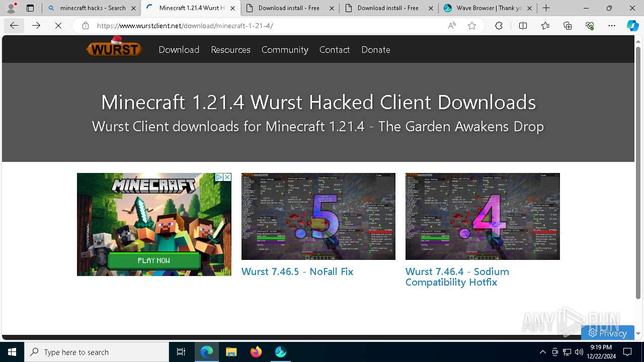Toggle split screen view icon
This screenshot has height=362, width=644.
point(523,26)
